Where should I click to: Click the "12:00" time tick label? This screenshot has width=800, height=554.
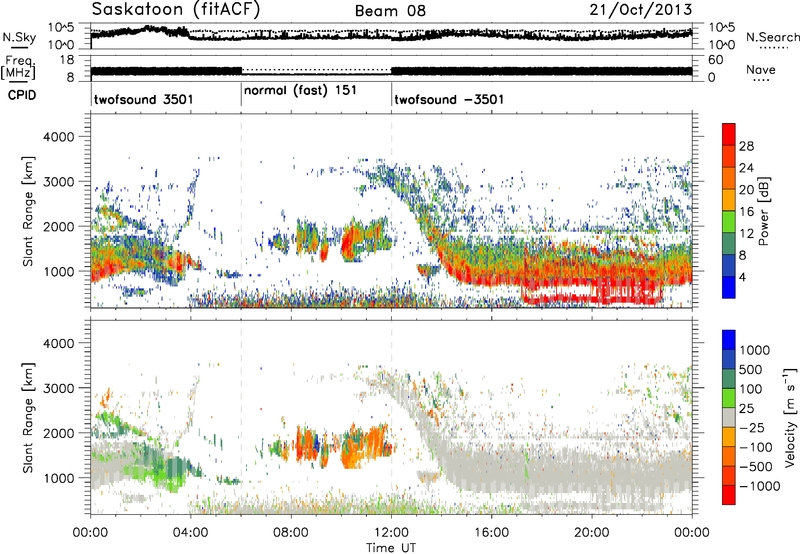pos(391,533)
